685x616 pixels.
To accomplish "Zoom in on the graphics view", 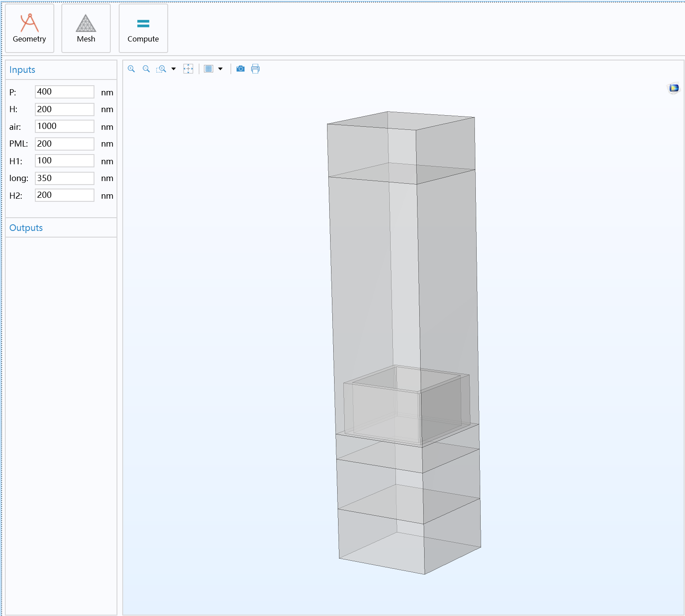I will tap(131, 69).
